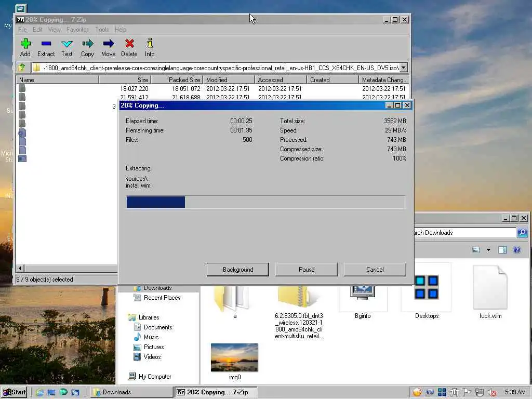
Task: Click the volume tray icon with red x
Action: click(492, 392)
